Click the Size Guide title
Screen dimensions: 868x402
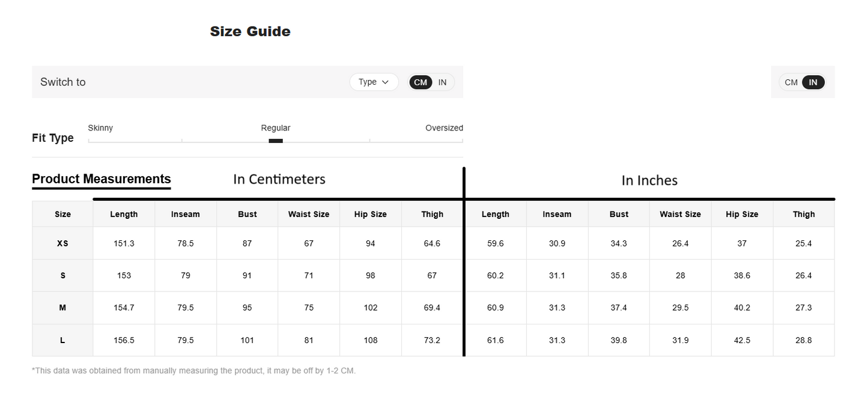250,31
